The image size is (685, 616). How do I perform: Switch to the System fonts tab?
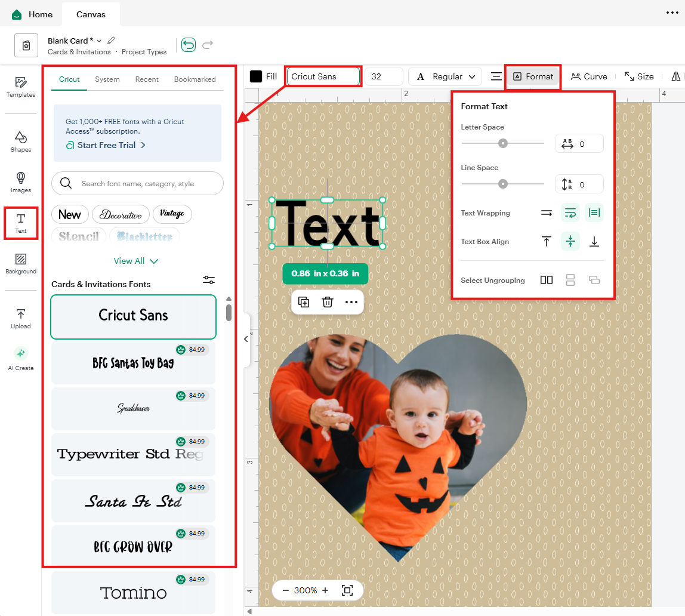(x=107, y=79)
